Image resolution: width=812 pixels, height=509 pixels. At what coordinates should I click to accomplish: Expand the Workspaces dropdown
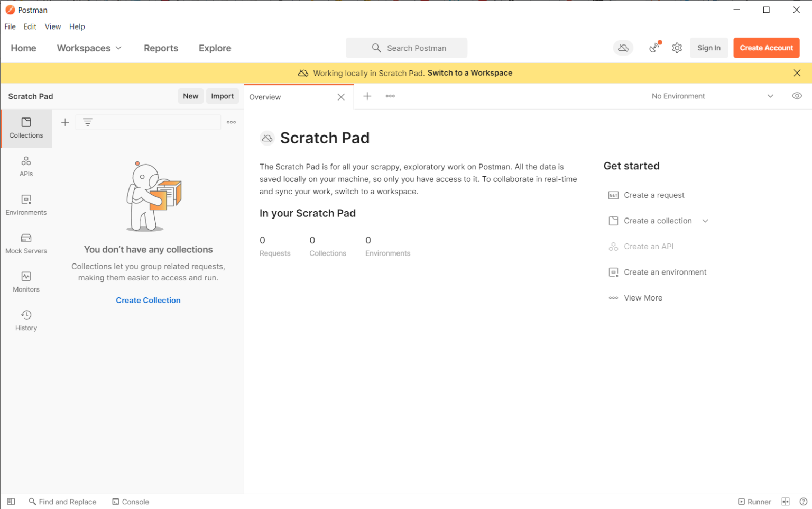(89, 48)
